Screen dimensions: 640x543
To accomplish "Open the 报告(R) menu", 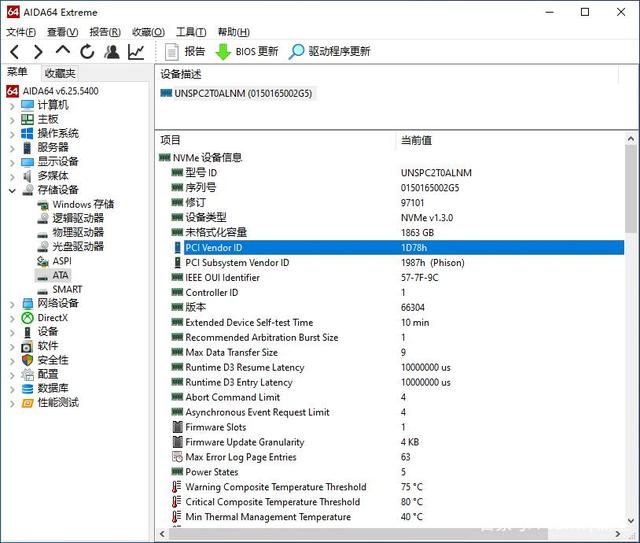I will click(105, 32).
